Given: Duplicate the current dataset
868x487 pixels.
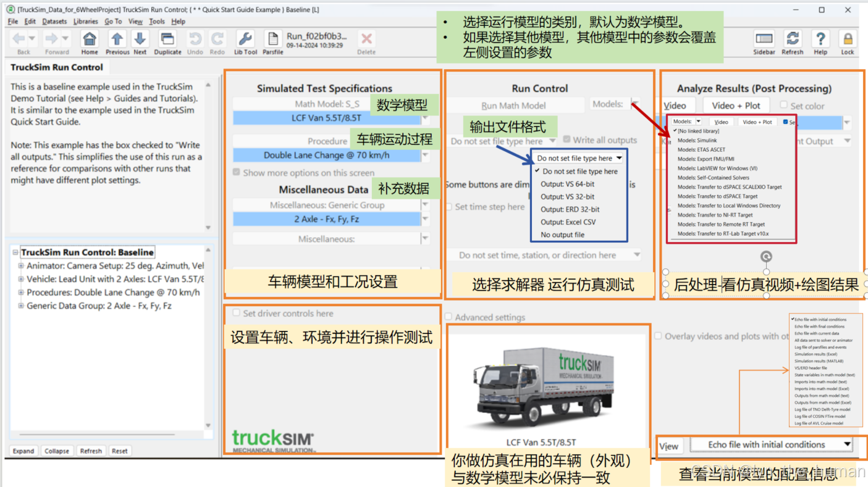Looking at the screenshot, I should pos(167,39).
